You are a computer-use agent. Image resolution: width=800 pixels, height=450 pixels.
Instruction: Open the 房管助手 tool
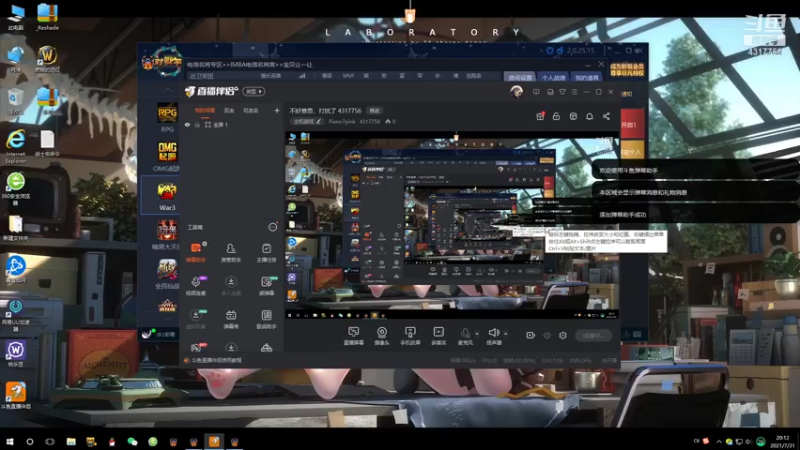231,253
